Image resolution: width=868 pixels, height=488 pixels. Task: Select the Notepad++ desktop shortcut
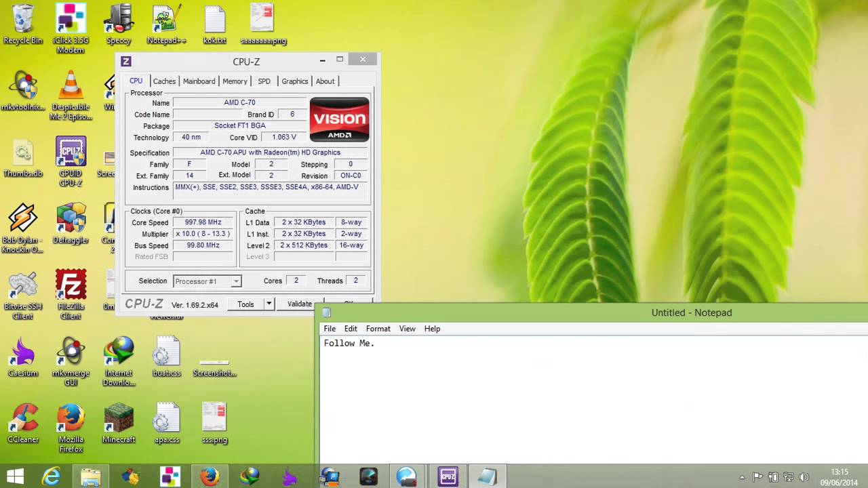pos(166,25)
